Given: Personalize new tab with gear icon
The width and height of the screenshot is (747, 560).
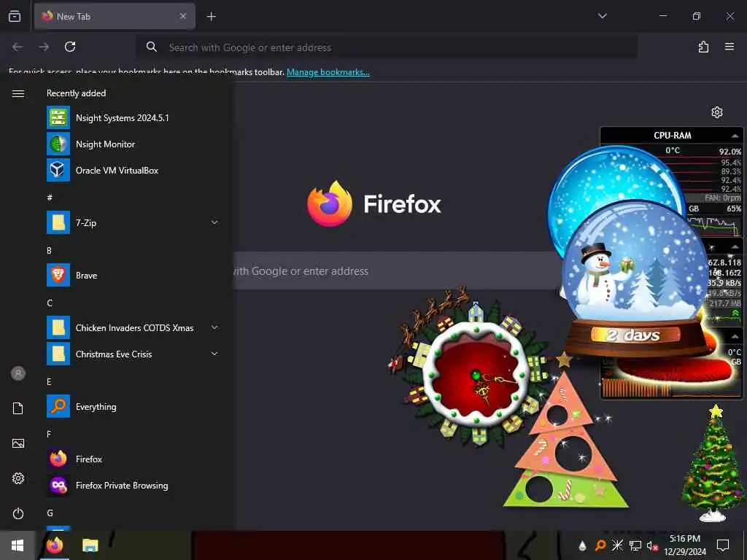Looking at the screenshot, I should point(717,112).
